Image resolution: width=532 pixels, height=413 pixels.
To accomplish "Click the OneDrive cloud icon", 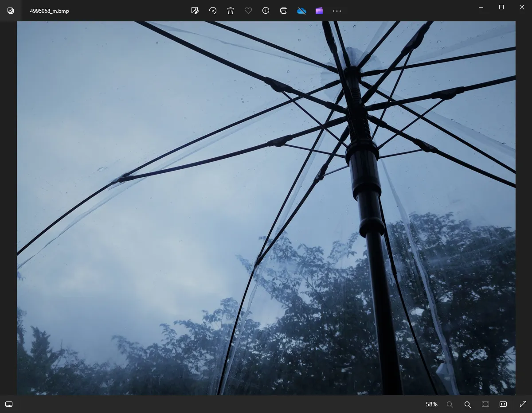I will coord(301,11).
